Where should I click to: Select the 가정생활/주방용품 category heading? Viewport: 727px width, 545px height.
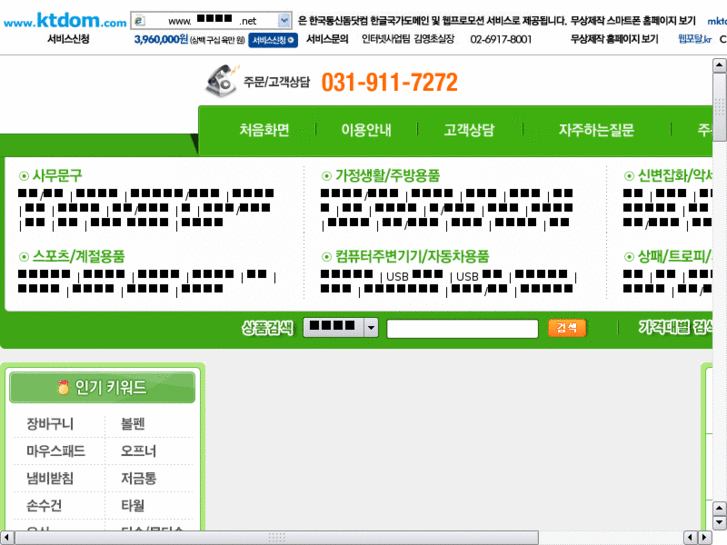click(x=387, y=176)
